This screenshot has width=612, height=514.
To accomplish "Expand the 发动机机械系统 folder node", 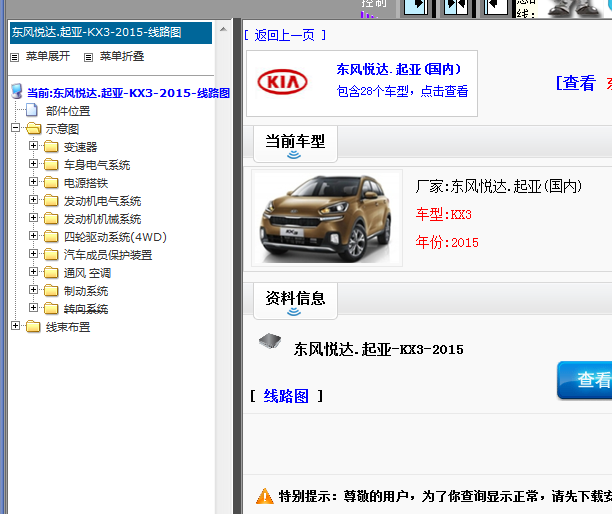I will (x=34, y=217).
